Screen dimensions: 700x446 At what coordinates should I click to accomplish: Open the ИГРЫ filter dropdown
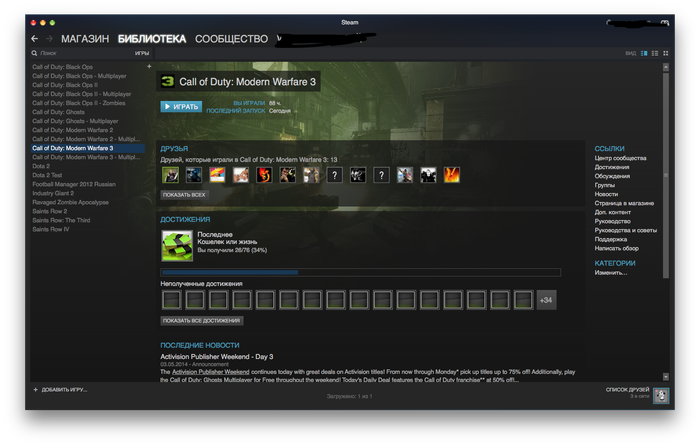coord(142,53)
